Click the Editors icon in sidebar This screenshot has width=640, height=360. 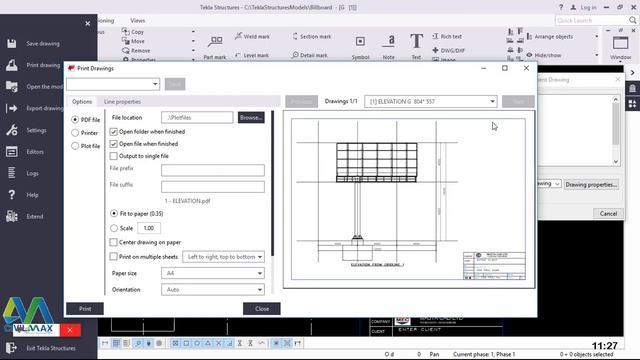(11, 152)
